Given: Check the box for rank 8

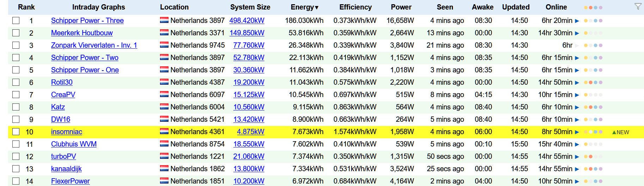Looking at the screenshot, I should coord(16,107).
